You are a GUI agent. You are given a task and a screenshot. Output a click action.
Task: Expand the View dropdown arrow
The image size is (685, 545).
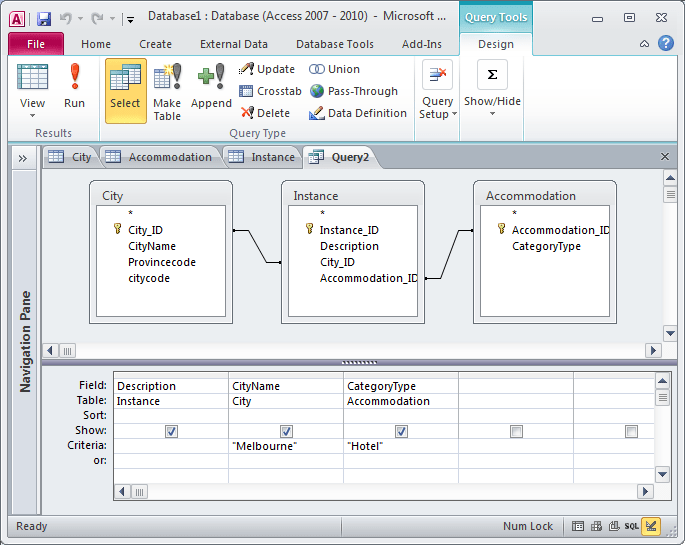click(32, 115)
